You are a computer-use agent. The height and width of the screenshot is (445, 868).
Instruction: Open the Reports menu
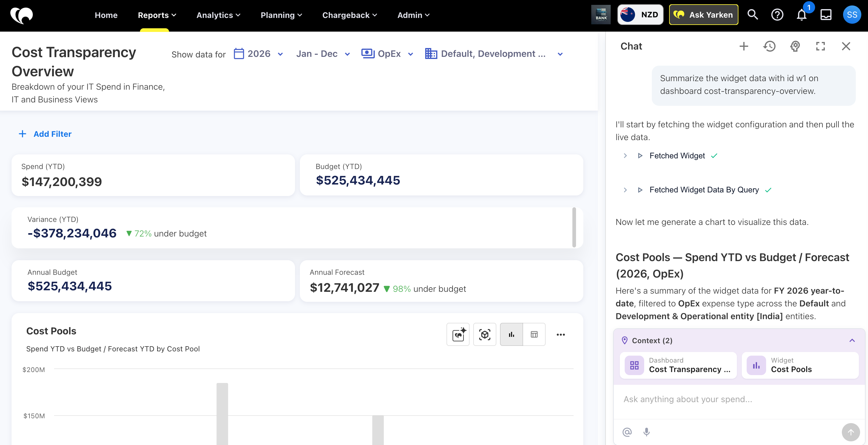pos(157,15)
